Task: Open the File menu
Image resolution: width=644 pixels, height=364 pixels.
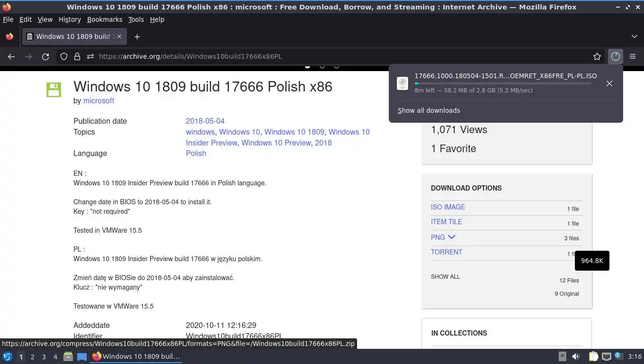Action: click(x=8, y=19)
